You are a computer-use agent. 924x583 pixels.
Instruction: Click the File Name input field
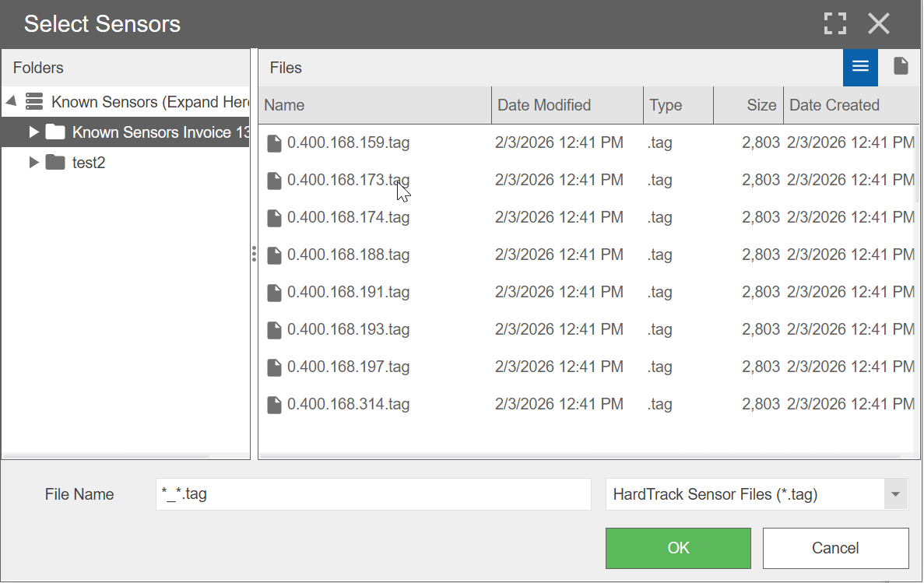374,494
